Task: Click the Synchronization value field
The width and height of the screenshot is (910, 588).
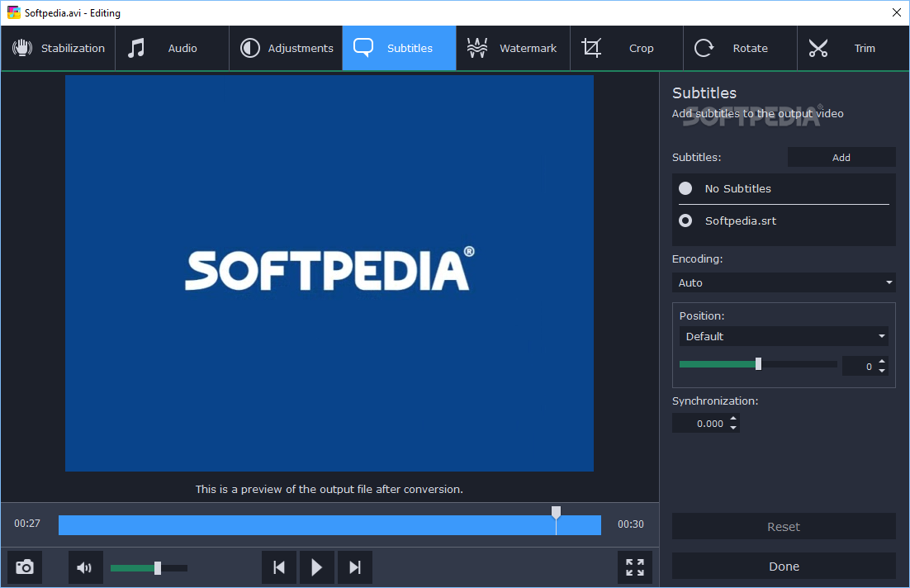Action: tap(700, 423)
